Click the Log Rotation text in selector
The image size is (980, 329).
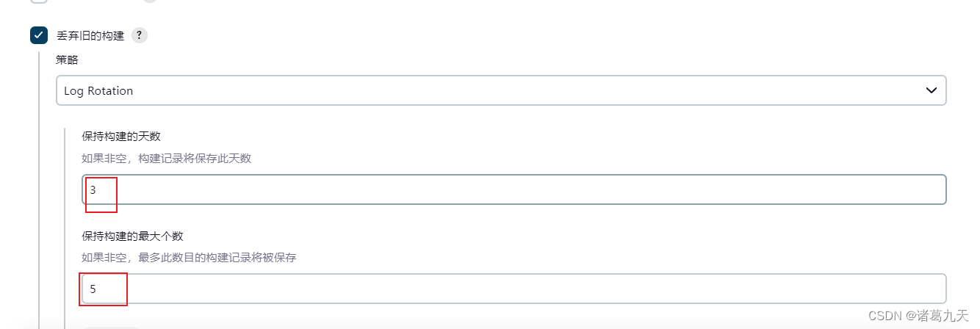(x=98, y=91)
